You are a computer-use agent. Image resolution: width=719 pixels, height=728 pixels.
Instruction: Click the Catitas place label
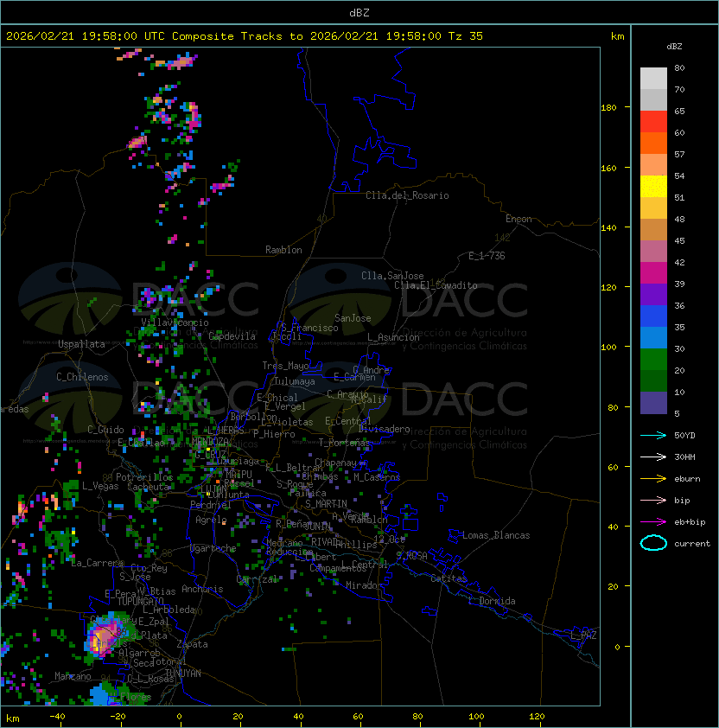[x=449, y=578]
